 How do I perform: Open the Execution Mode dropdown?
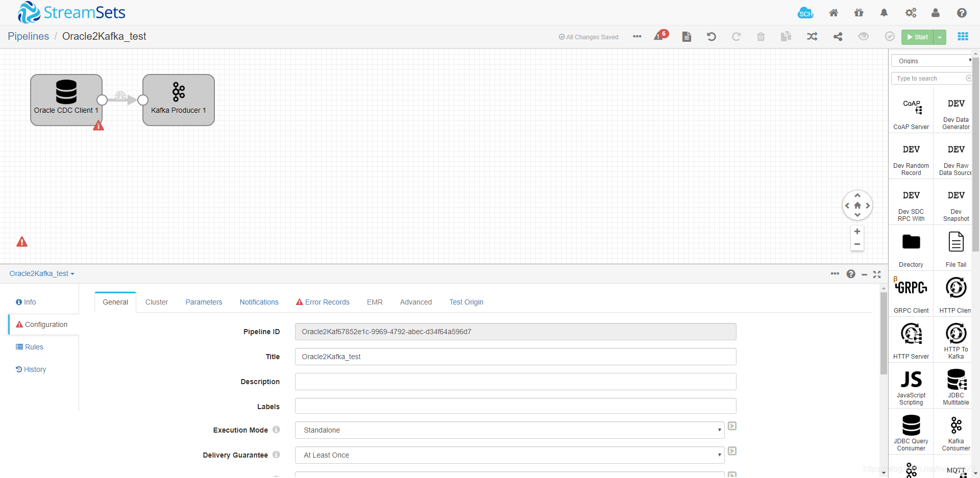click(x=510, y=430)
